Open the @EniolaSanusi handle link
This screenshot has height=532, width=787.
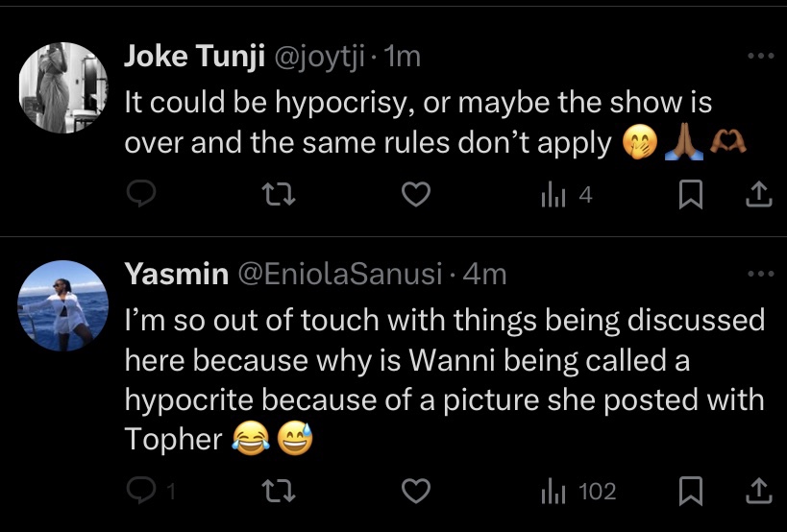click(x=341, y=275)
